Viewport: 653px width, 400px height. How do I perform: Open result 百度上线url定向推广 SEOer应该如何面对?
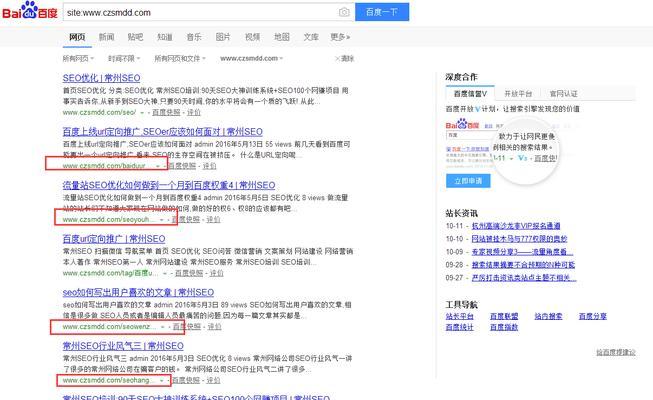point(162,132)
